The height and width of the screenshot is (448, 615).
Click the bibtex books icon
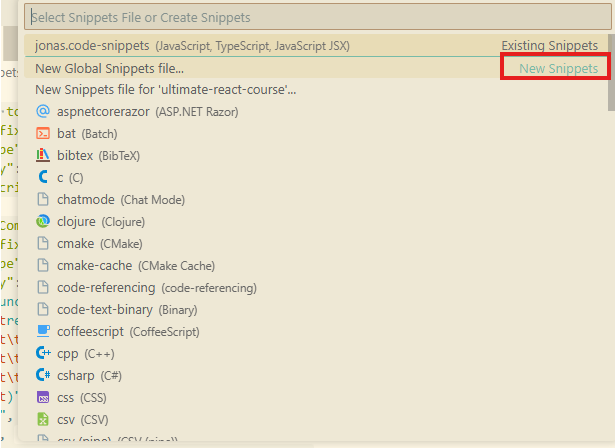[43, 155]
